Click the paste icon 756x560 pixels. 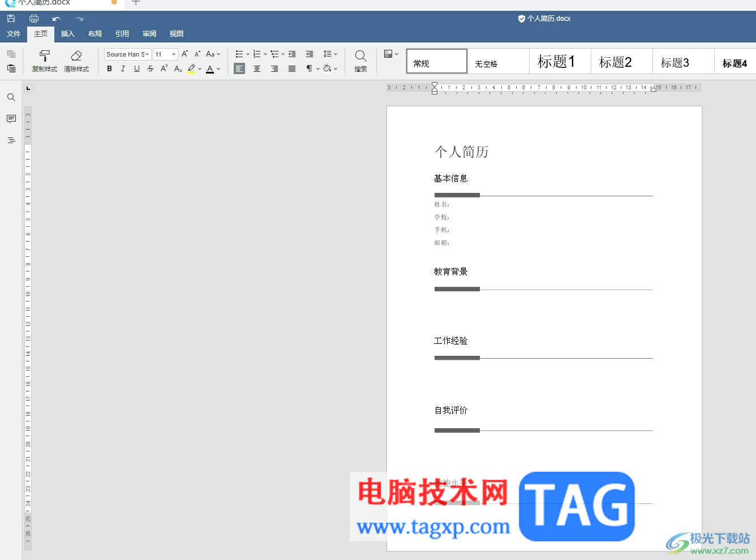tap(11, 68)
